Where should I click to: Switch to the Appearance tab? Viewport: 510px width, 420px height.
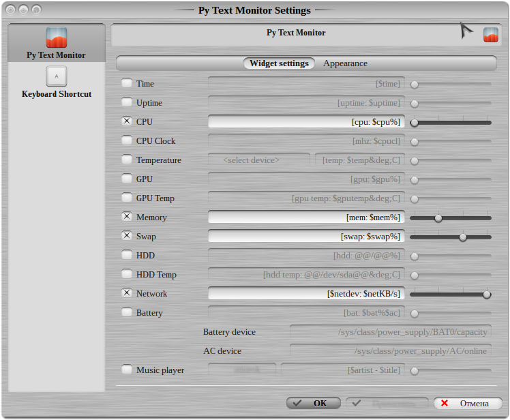click(345, 63)
